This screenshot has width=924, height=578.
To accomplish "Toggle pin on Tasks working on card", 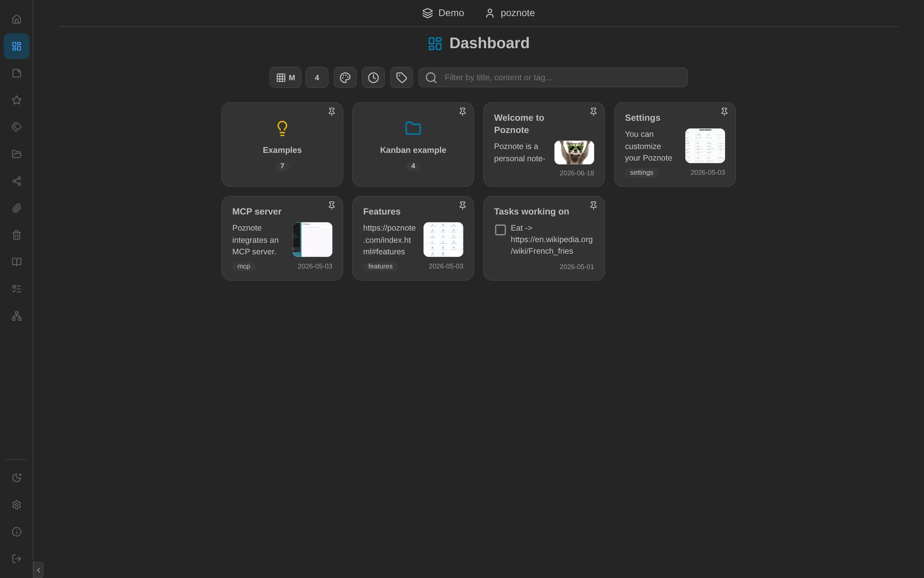I will (x=593, y=206).
